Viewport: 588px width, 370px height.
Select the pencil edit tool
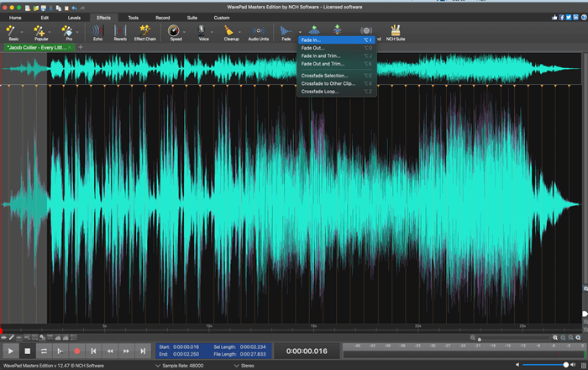[x=12, y=337]
